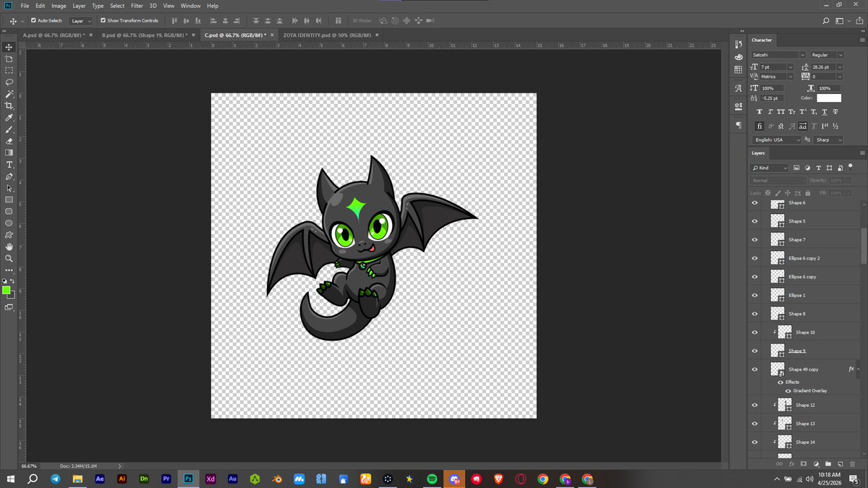Toggle the Auto-Select checkbox

(33, 20)
